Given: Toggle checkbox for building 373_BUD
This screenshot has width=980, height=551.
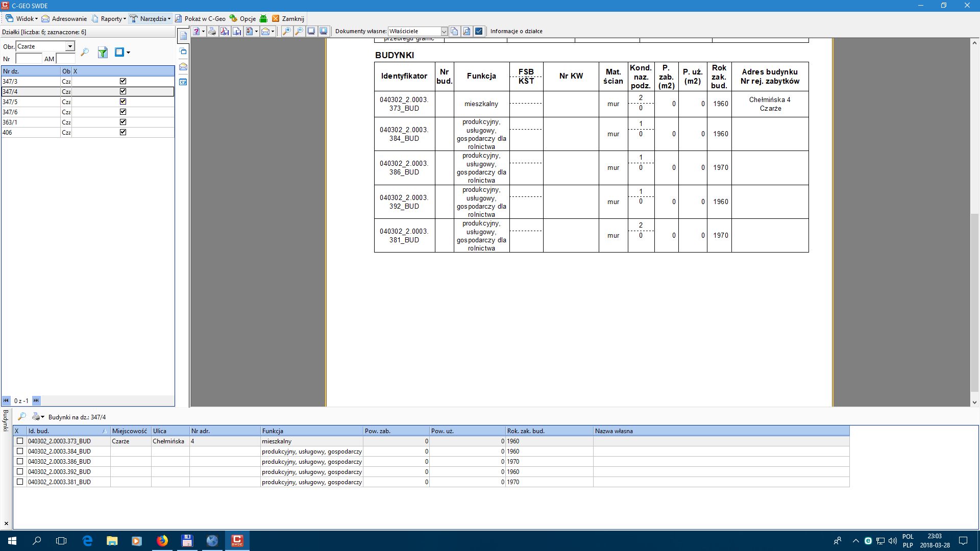Looking at the screenshot, I should coord(20,441).
